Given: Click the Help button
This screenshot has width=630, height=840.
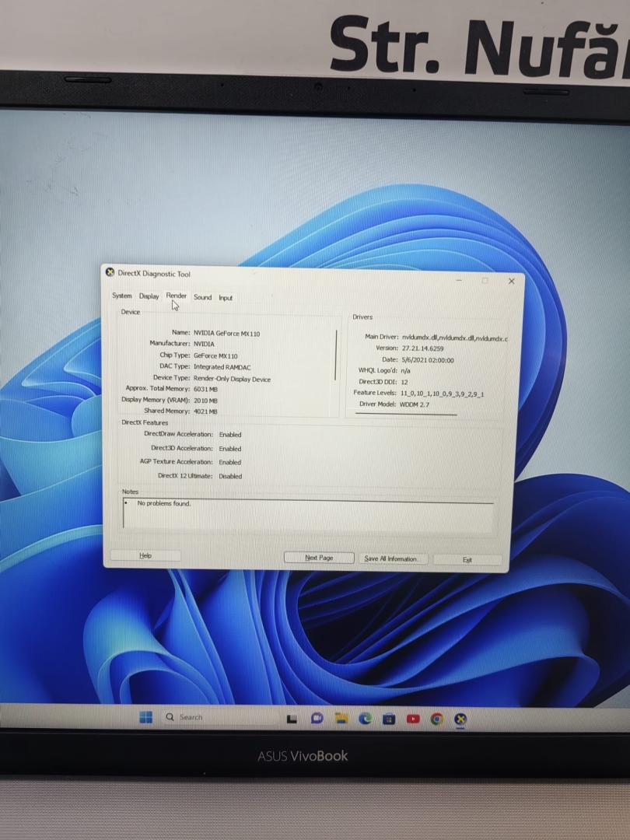Looking at the screenshot, I should [145, 556].
